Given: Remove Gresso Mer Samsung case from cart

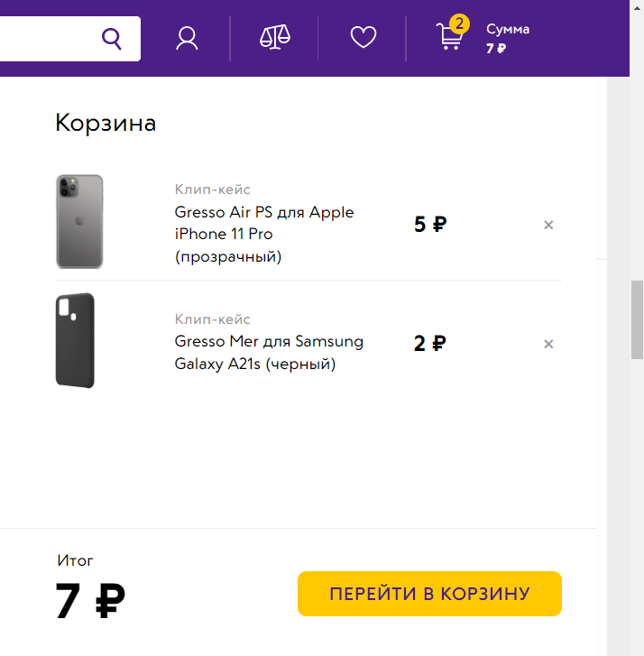Looking at the screenshot, I should 548,344.
